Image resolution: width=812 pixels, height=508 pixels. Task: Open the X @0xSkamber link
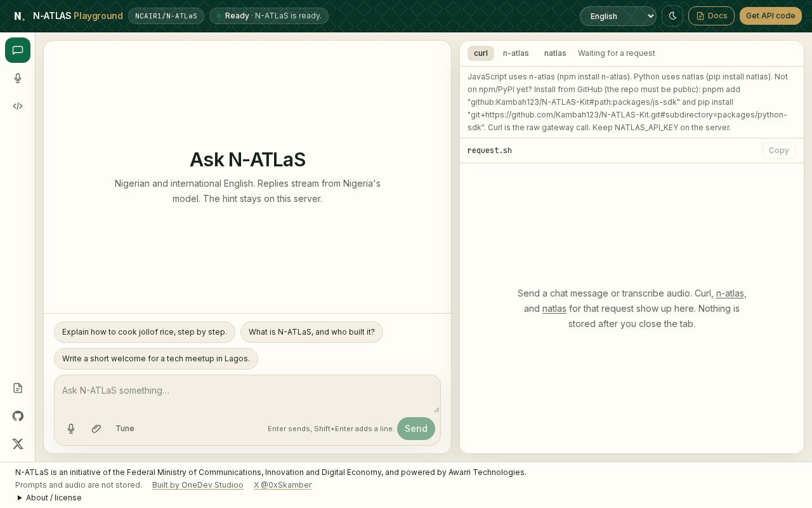pyautogui.click(x=283, y=485)
